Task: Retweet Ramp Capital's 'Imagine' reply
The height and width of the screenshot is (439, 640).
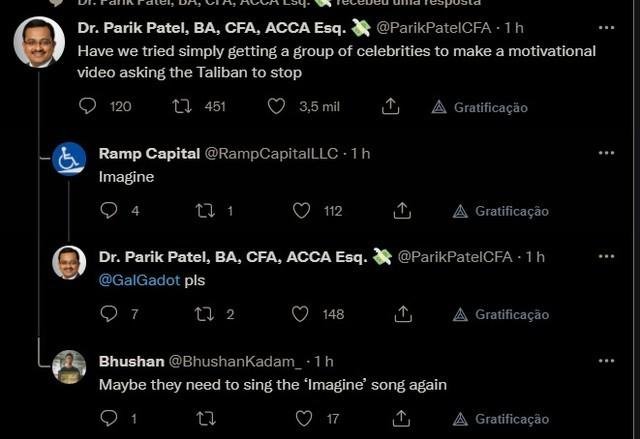Action: coord(205,211)
